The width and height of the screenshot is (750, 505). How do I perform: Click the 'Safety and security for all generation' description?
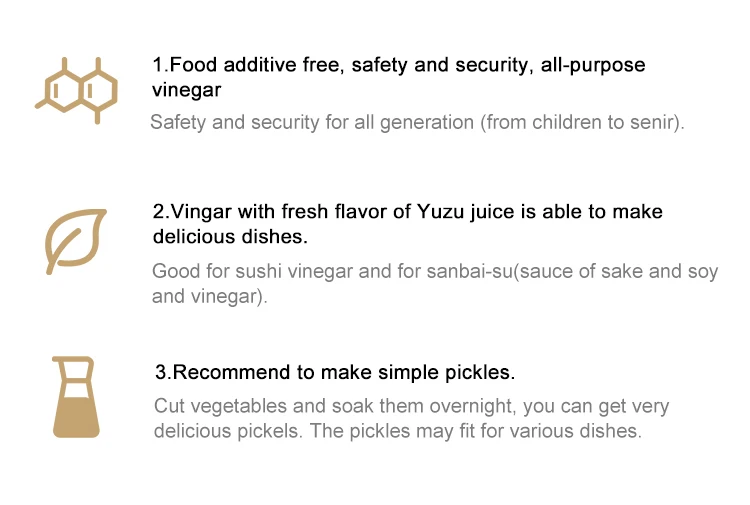pos(417,123)
